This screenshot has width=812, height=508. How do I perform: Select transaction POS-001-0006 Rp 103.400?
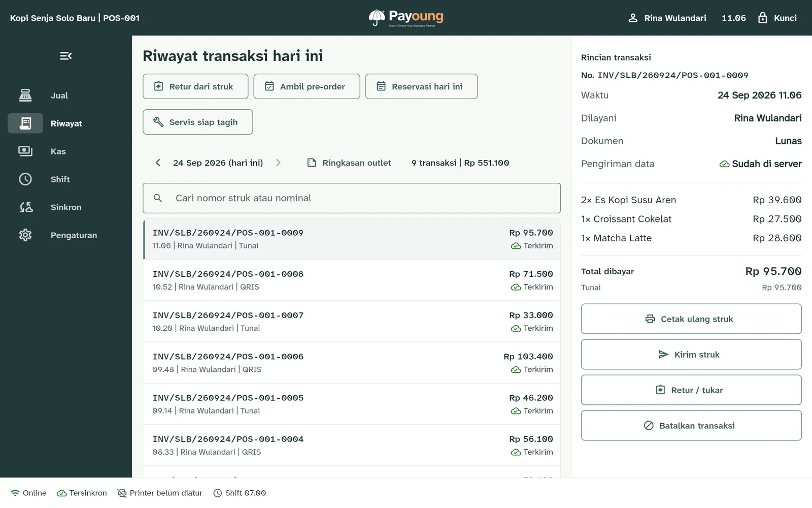pyautogui.click(x=352, y=363)
